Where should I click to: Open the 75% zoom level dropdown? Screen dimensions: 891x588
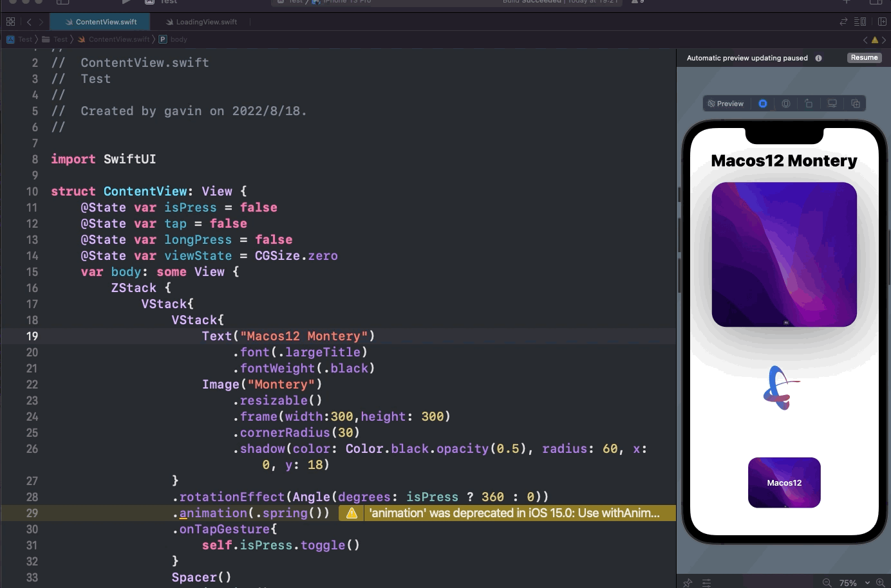coord(854,583)
